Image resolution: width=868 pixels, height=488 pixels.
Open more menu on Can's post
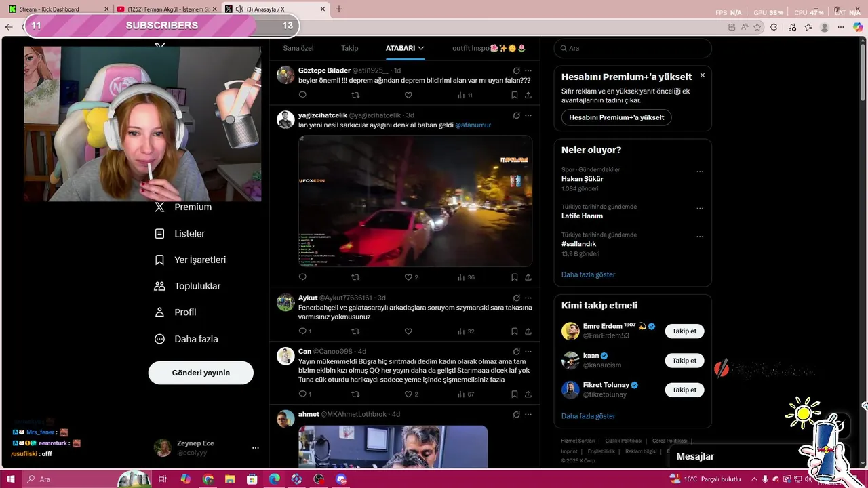coord(528,352)
